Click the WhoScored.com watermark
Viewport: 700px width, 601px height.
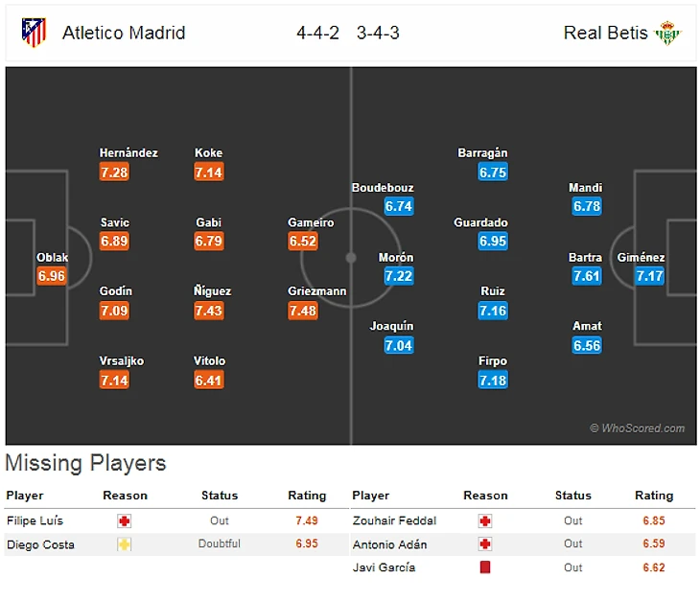(x=638, y=428)
